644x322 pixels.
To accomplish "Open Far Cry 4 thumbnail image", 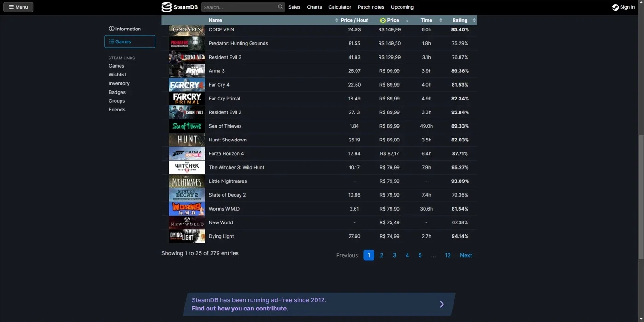I will (187, 85).
